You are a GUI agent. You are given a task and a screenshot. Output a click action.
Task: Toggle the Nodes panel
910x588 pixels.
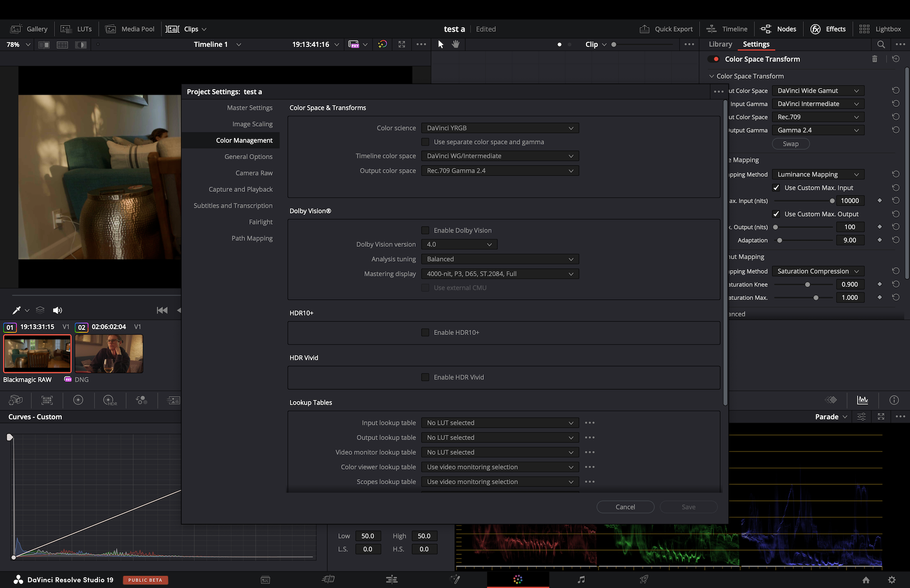coord(778,29)
